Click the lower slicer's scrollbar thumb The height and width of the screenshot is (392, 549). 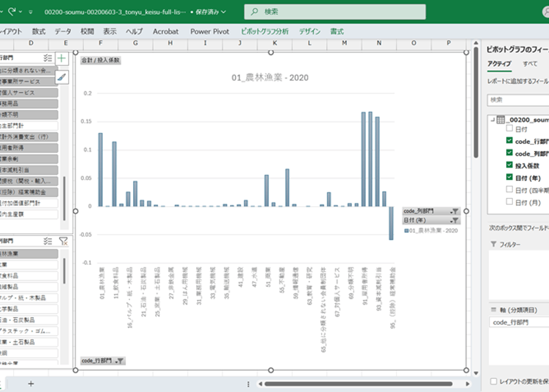[x=64, y=271]
